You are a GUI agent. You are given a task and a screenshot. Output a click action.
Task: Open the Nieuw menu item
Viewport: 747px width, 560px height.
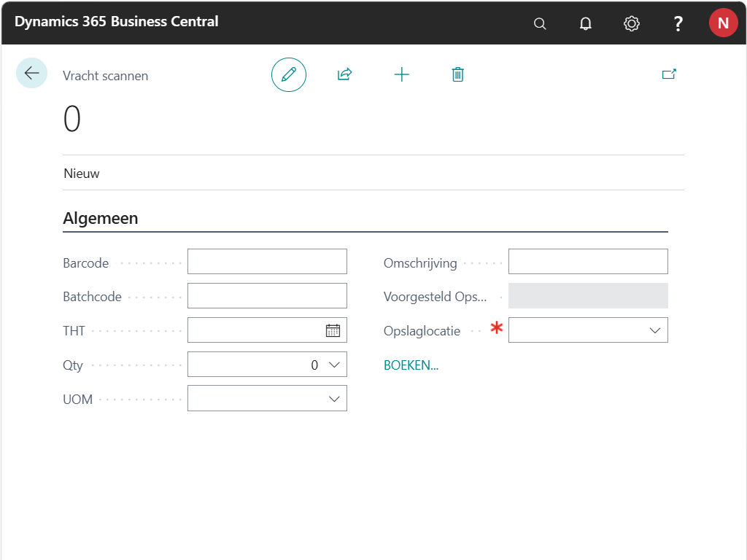coord(82,174)
